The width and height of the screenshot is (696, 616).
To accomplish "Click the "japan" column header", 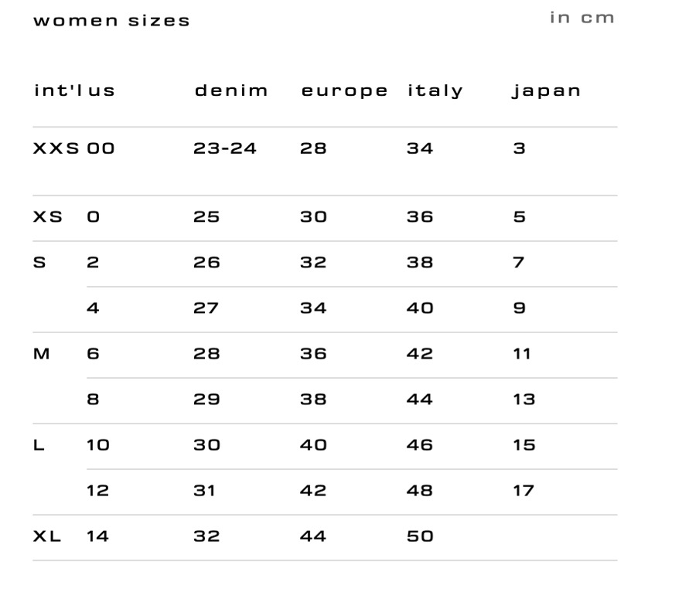I will (x=546, y=91).
